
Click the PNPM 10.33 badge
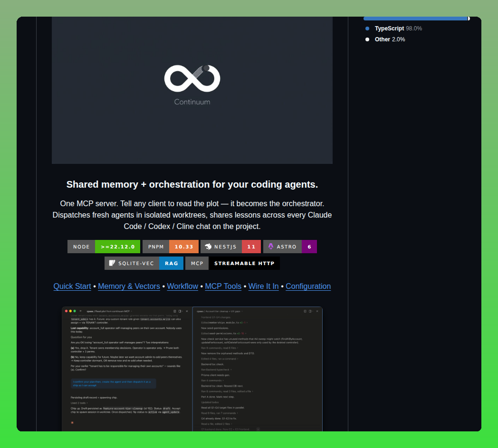tap(171, 247)
